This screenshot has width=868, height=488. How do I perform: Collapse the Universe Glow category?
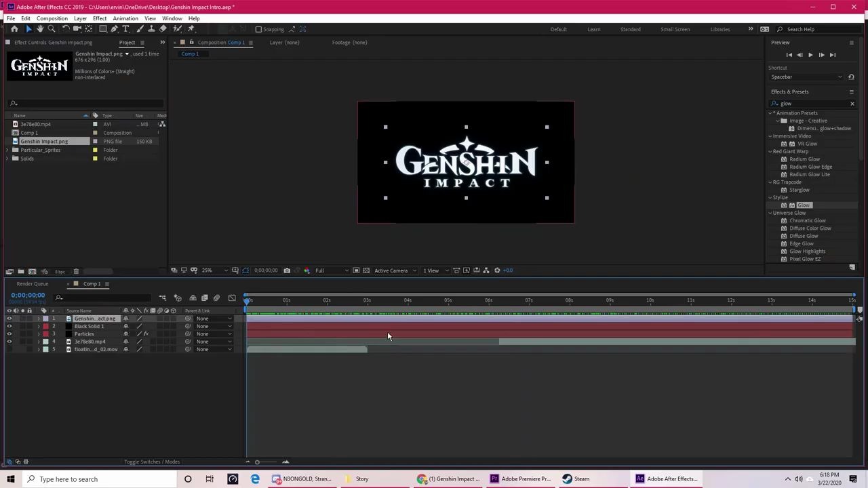point(771,213)
